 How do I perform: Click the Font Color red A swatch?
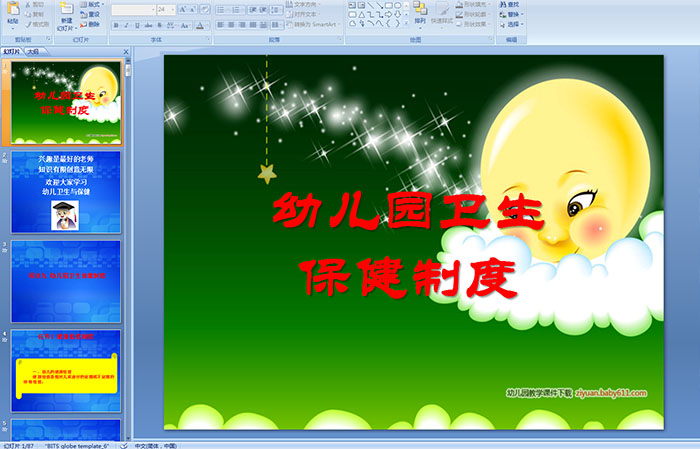pos(200,25)
